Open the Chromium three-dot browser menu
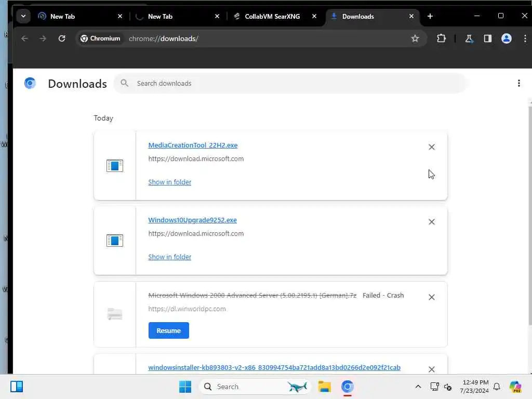Viewport: 532px width, 399px height. pyautogui.click(x=525, y=38)
